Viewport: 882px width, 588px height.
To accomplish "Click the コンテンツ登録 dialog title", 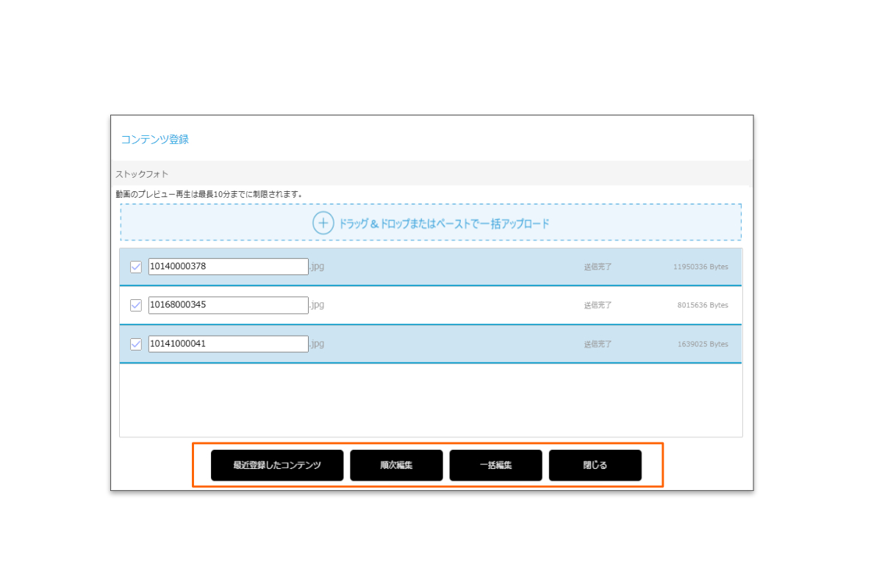I will (154, 139).
